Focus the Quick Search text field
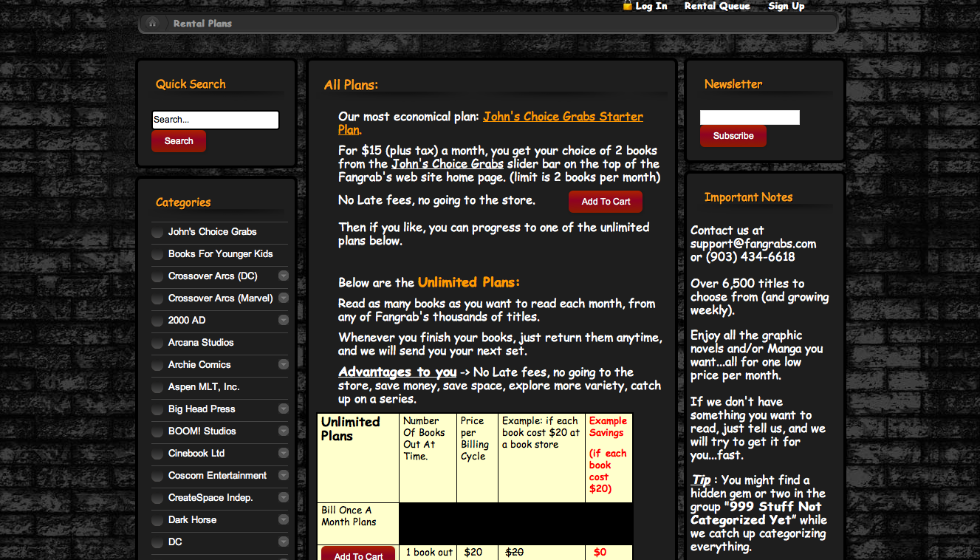The height and width of the screenshot is (560, 980). (216, 120)
